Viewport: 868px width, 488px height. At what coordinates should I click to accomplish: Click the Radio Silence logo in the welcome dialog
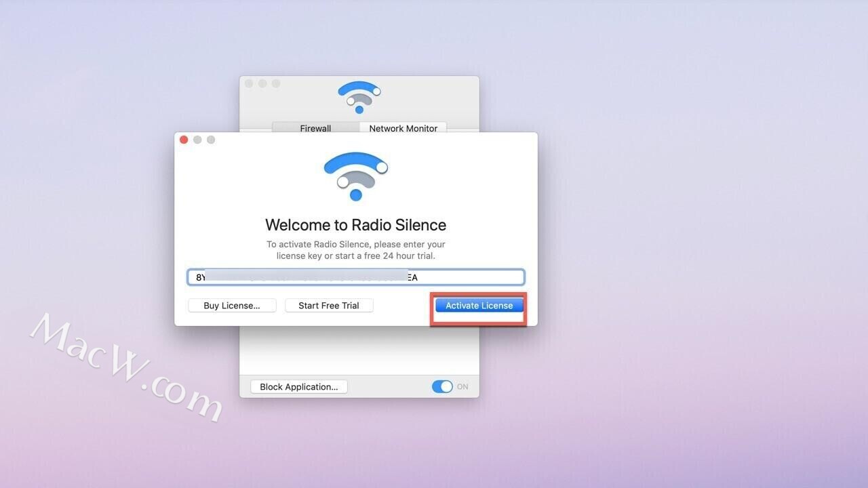pyautogui.click(x=355, y=176)
